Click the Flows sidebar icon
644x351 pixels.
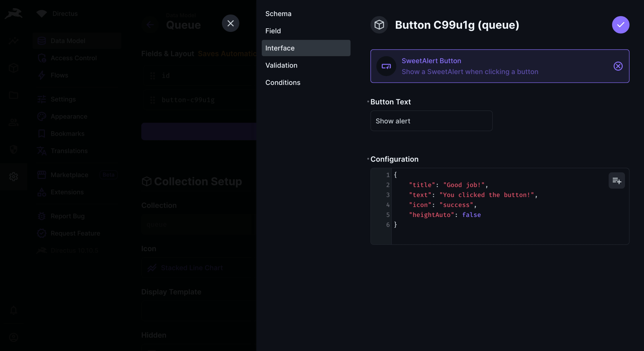click(x=42, y=75)
